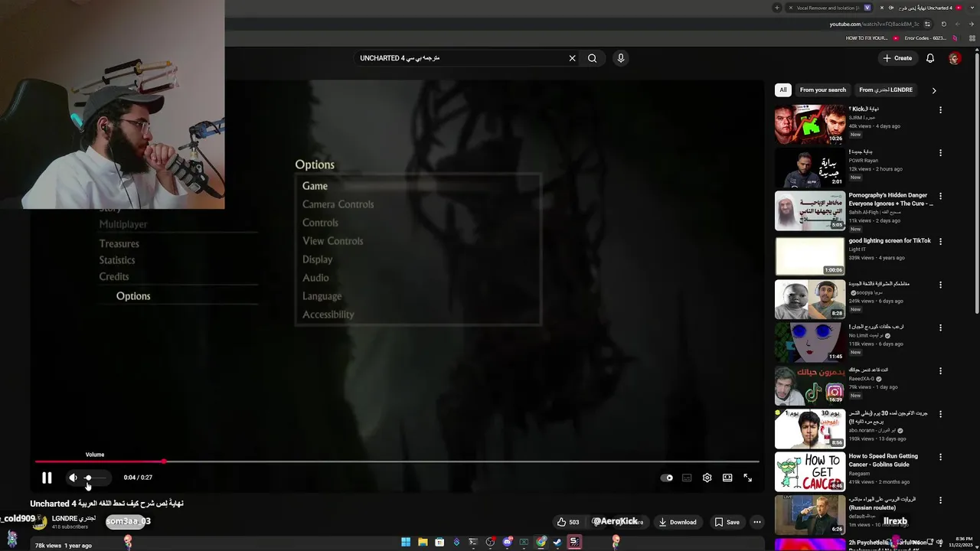Select the From your search chip
980x551 pixels.
[x=823, y=90]
